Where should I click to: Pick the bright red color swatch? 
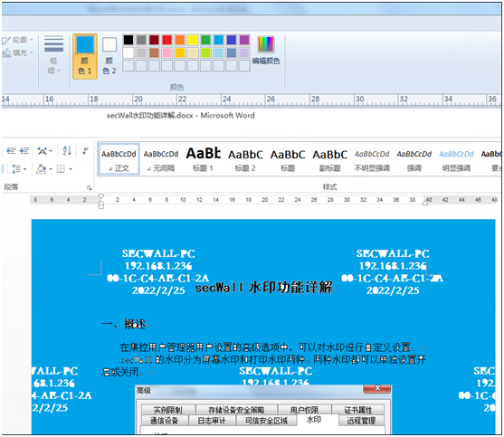point(166,40)
